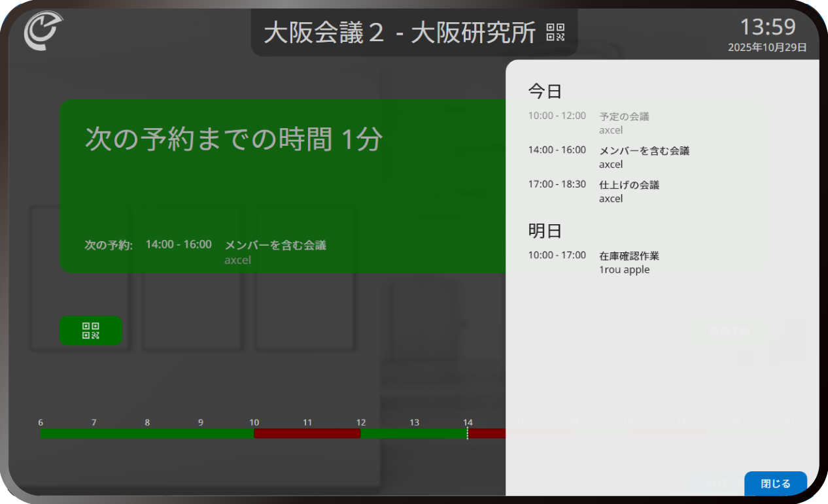The width and height of the screenshot is (828, 504).
Task: Click the company logo in top-left corner
Action: coord(41,31)
